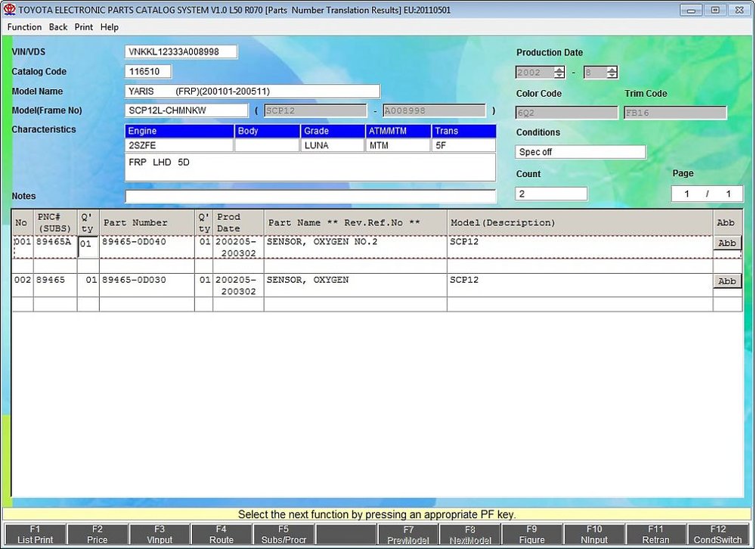This screenshot has height=549, width=756.
Task: Click the frame number field A008998
Action: click(x=434, y=110)
